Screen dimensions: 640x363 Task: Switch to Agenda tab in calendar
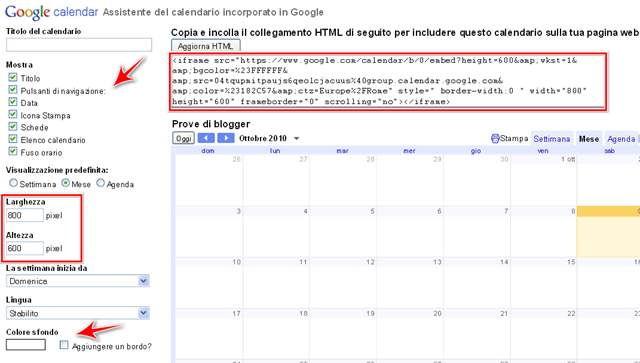(x=621, y=139)
